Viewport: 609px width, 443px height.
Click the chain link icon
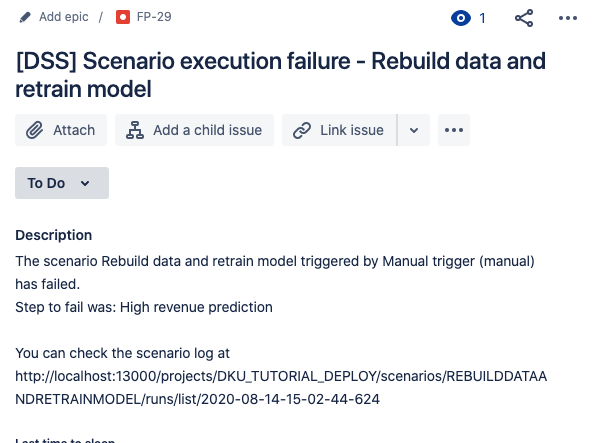[x=302, y=130]
